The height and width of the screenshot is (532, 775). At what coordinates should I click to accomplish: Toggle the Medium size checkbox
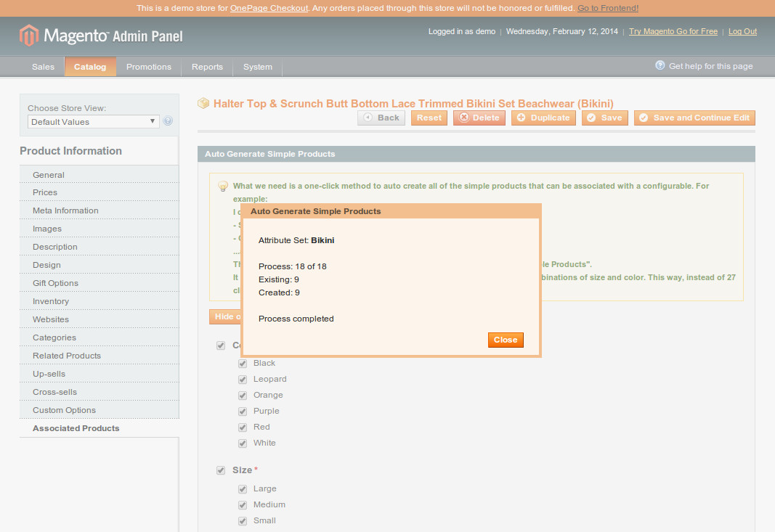(x=243, y=505)
